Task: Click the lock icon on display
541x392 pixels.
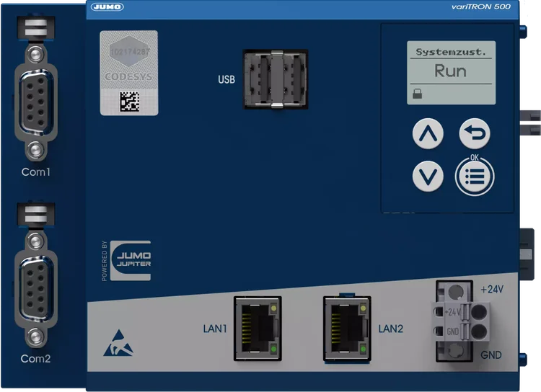Action: click(x=417, y=94)
